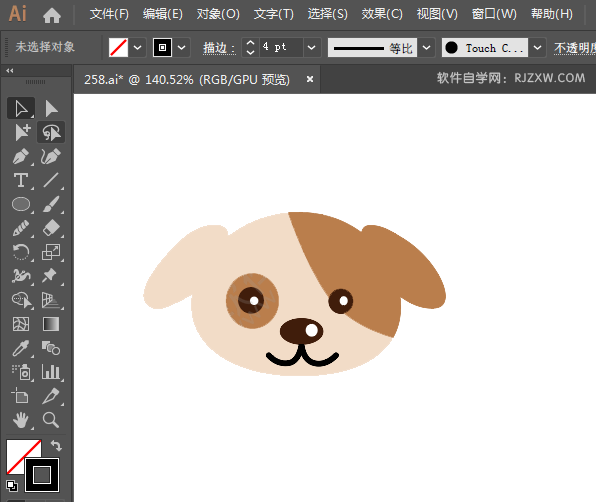Select the Type tool
Image resolution: width=596 pixels, height=502 pixels.
coord(21,180)
